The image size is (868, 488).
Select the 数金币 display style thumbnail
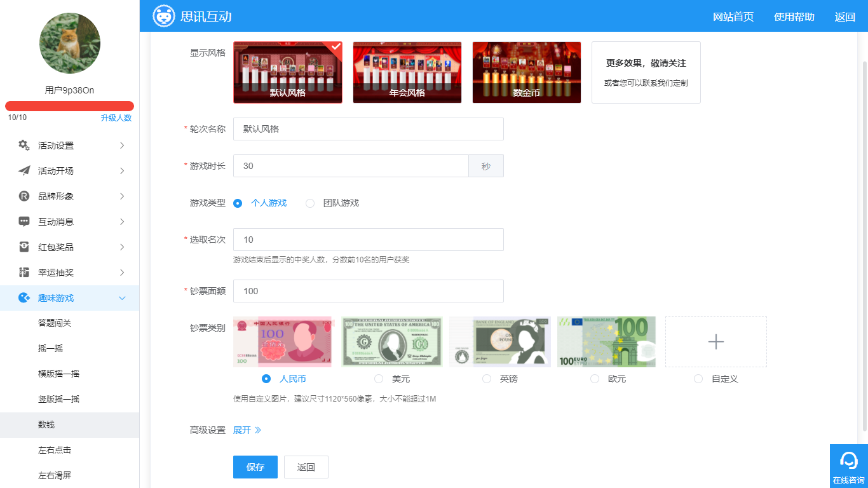(x=527, y=72)
